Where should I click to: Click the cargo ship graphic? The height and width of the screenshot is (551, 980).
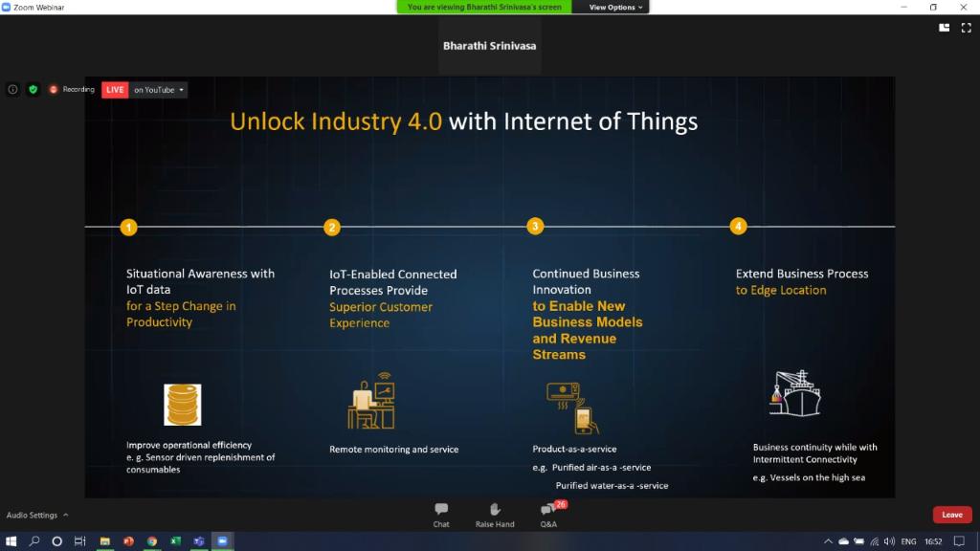point(794,393)
